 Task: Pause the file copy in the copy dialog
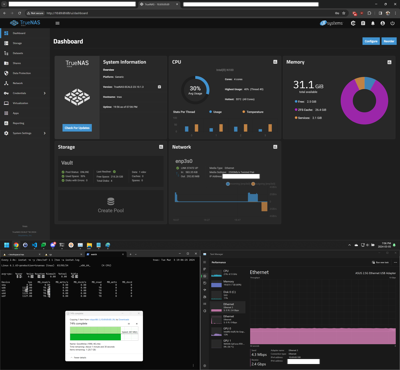(x=129, y=324)
